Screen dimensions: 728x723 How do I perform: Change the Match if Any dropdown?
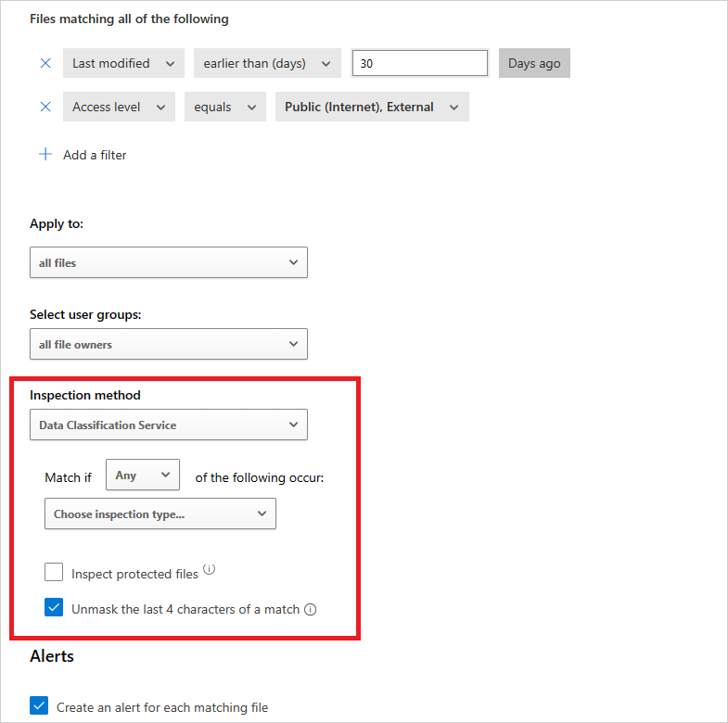(143, 476)
